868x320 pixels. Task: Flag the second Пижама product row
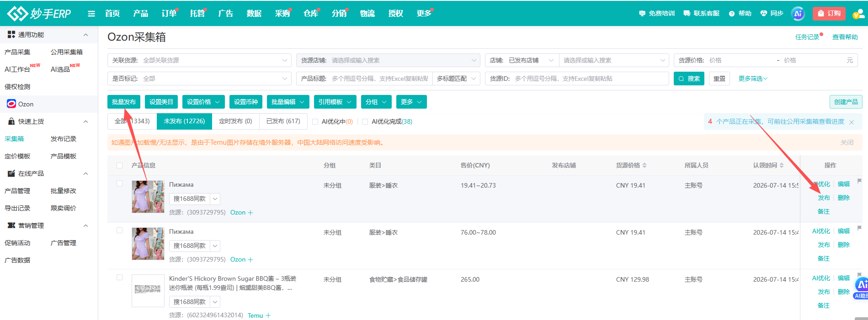pyautogui.click(x=859, y=228)
